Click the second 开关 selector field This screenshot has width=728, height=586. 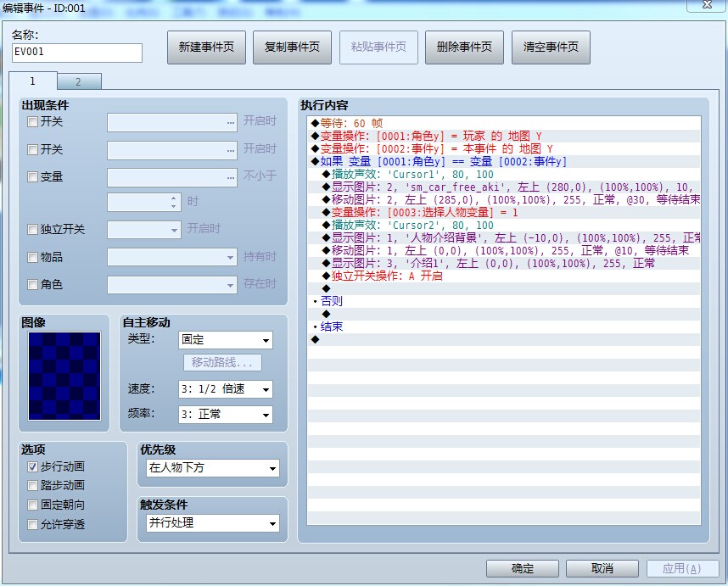click(x=171, y=151)
